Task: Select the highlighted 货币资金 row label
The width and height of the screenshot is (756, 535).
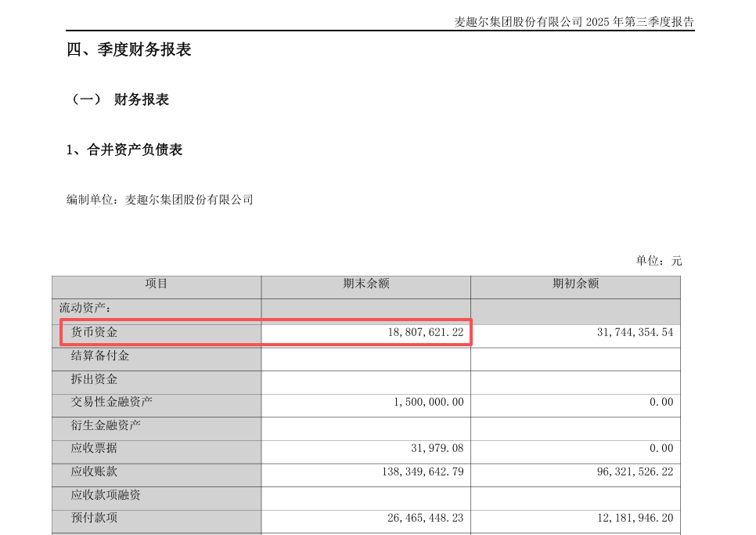Action: click(95, 332)
